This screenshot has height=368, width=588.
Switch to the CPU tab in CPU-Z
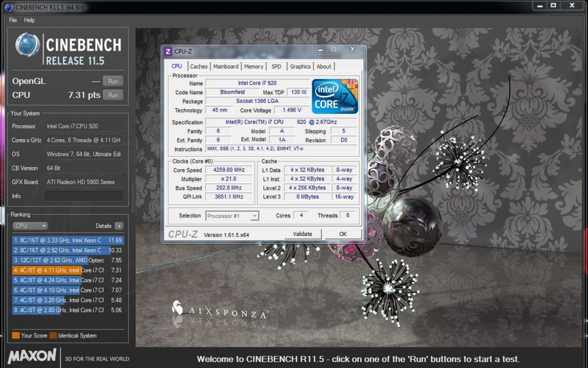pos(177,66)
